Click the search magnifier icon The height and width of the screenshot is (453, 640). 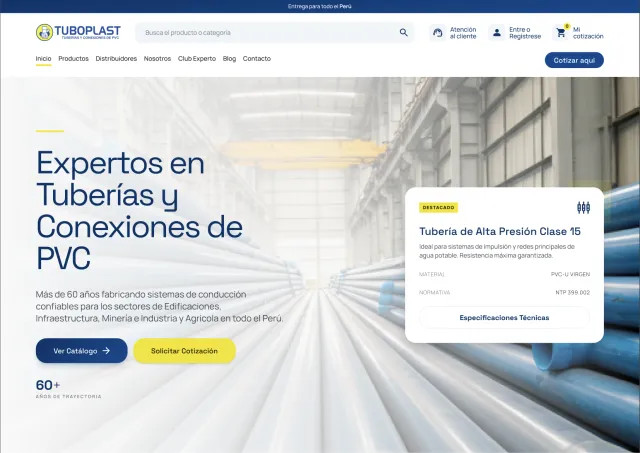click(x=403, y=33)
